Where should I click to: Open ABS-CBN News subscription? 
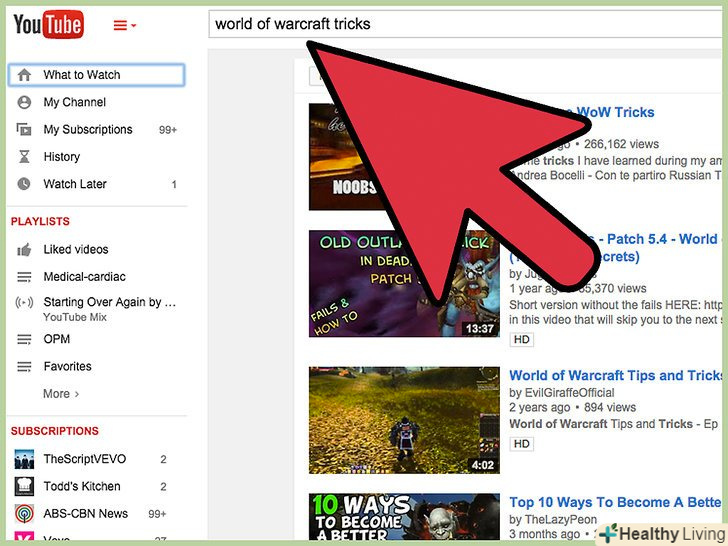85,514
